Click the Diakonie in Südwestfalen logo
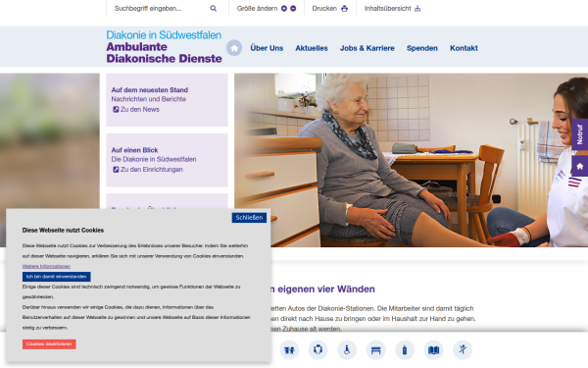The image size is (588, 368). click(164, 47)
